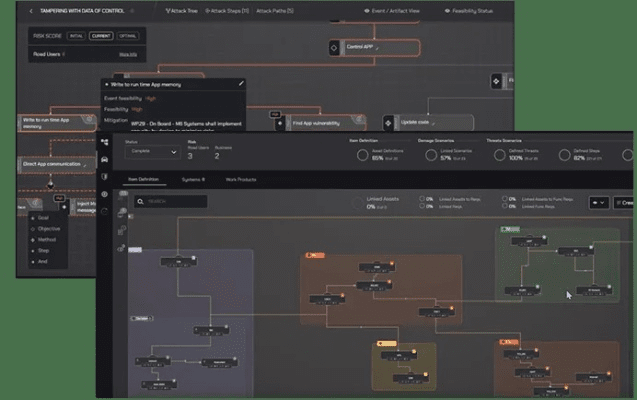Click the eye icon in left sidebar
The height and width of the screenshot is (400, 637).
click(x=106, y=193)
